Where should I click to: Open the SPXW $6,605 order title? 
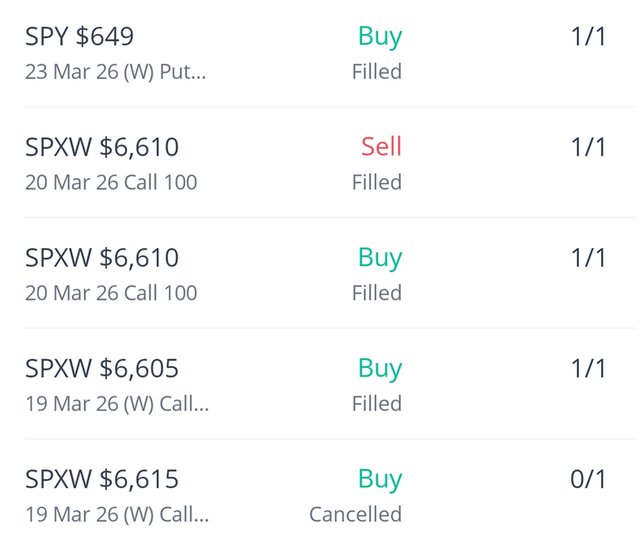point(102,369)
